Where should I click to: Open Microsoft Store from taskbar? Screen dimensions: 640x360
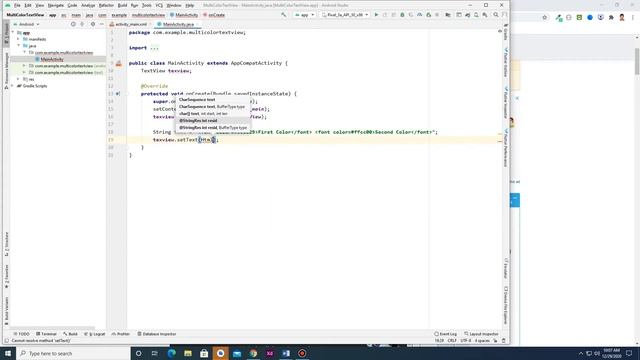point(204,353)
